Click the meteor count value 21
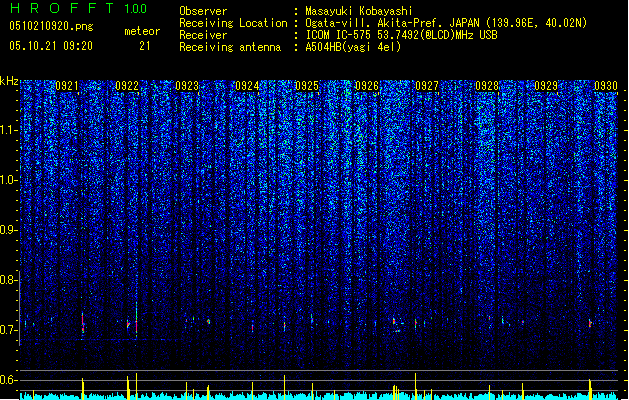This screenshot has width=629, height=400. (145, 46)
